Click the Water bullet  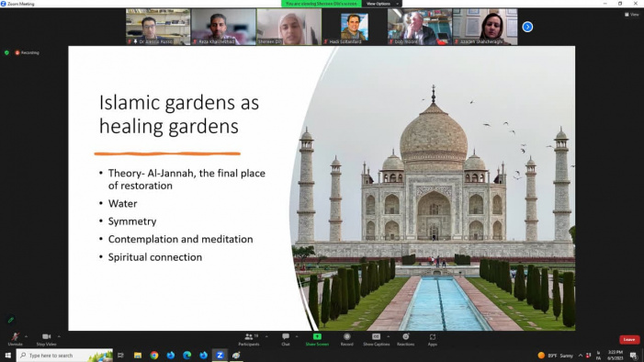coord(122,203)
